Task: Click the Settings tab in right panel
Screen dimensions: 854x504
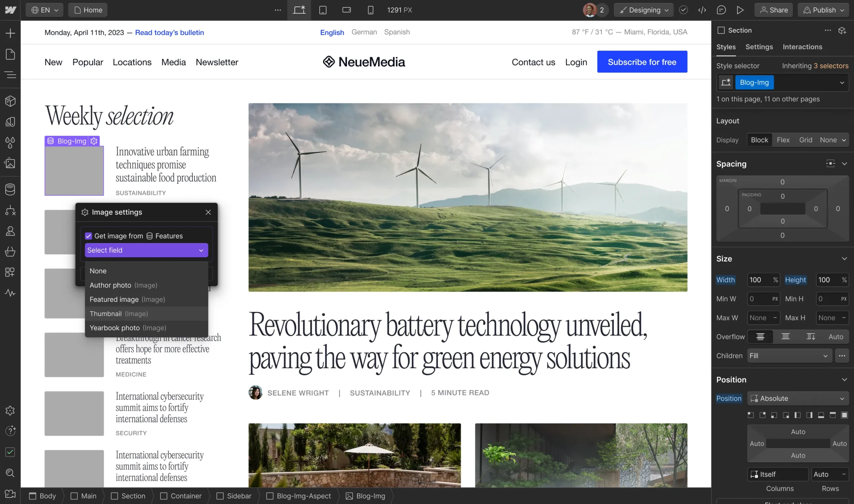Action: [759, 47]
